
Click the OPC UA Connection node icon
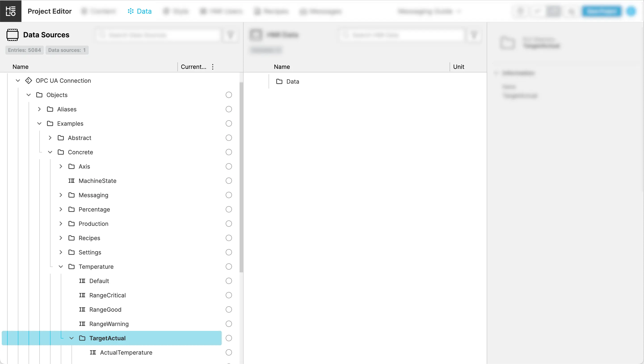pyautogui.click(x=29, y=80)
